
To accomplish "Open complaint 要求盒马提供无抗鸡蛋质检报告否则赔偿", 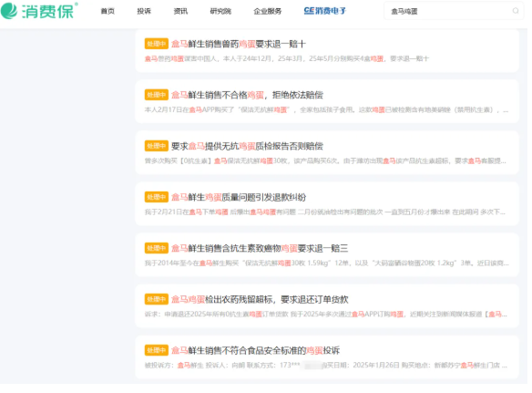I will 247,146.
